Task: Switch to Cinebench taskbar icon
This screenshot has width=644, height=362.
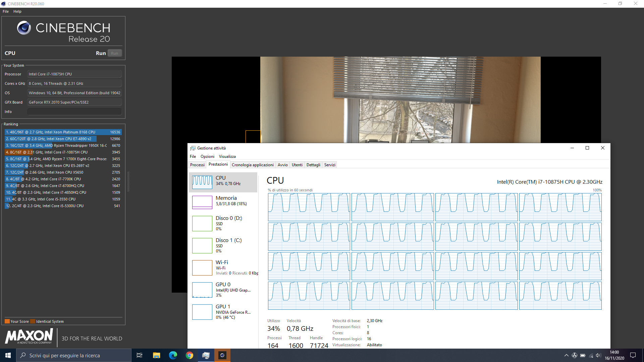Action: 222,355
